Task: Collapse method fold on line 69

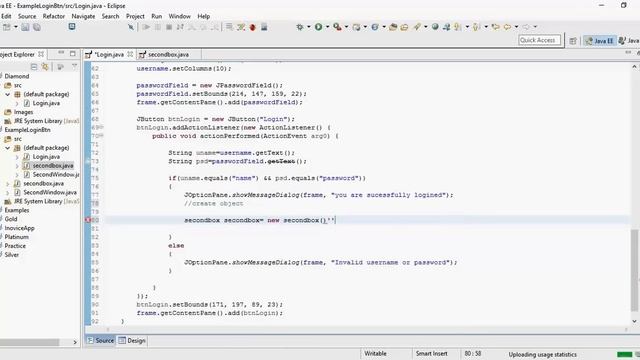Action: click(x=101, y=127)
